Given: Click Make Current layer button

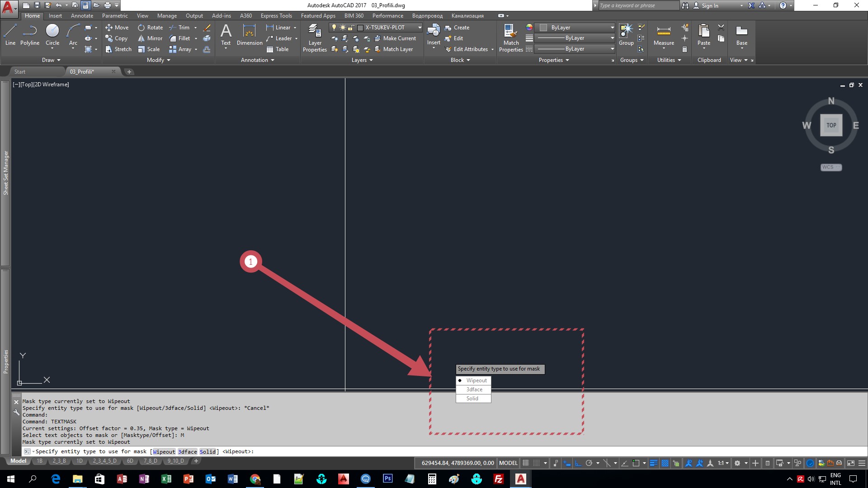Looking at the screenshot, I should (x=395, y=38).
